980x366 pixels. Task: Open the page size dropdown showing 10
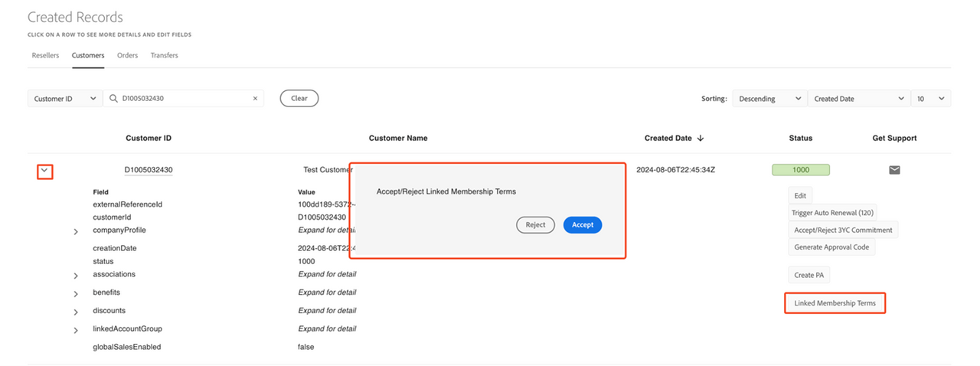tap(930, 99)
